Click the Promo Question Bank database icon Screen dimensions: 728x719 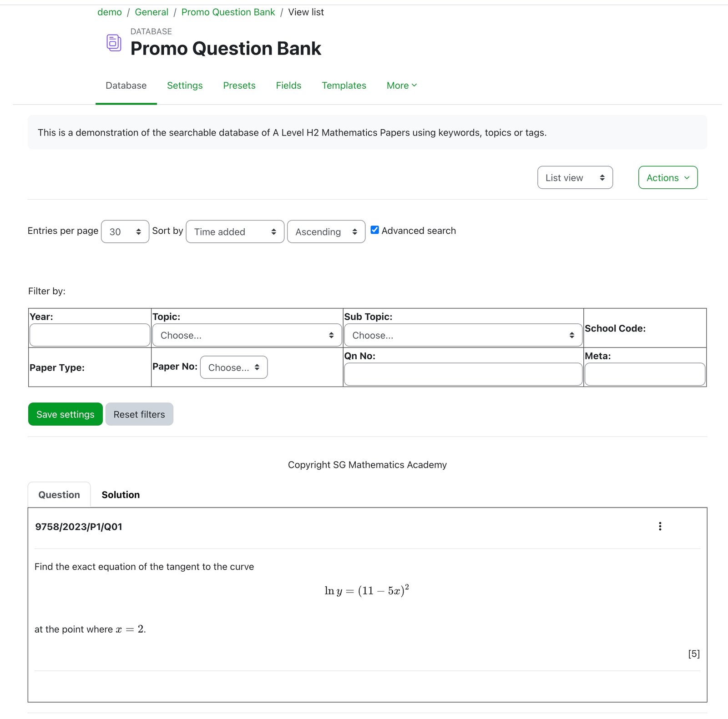(x=114, y=43)
